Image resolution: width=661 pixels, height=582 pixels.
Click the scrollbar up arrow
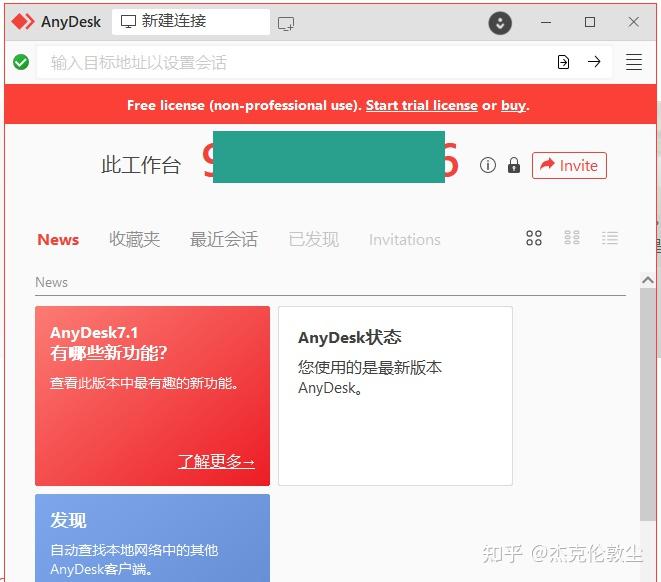click(x=648, y=280)
